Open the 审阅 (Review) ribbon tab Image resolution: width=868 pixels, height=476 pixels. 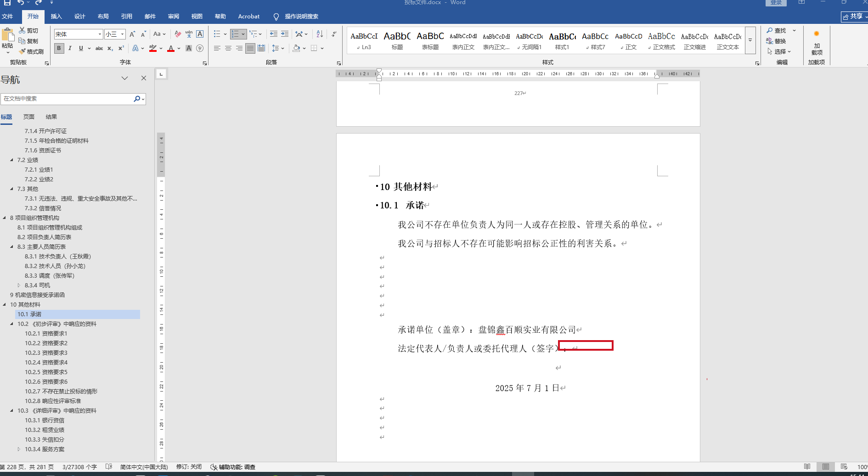tap(173, 17)
